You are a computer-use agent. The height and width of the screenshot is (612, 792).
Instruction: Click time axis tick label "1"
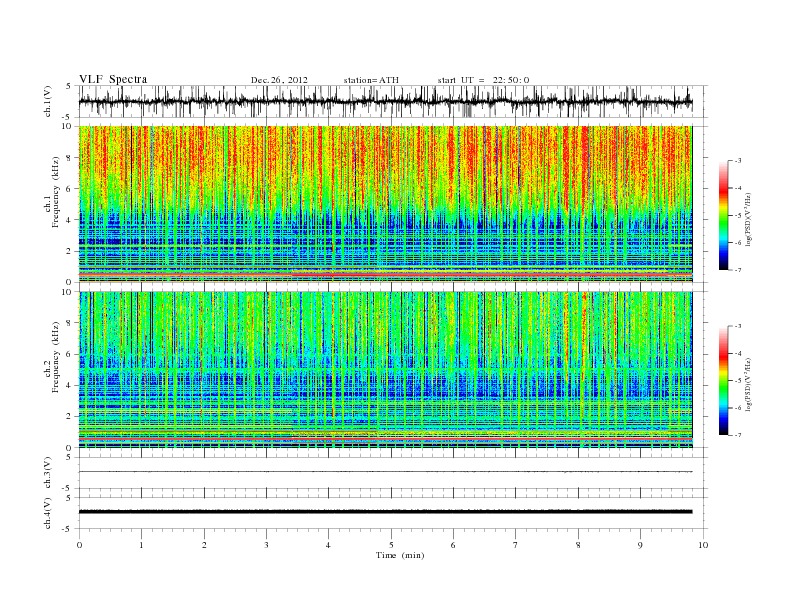(x=141, y=545)
